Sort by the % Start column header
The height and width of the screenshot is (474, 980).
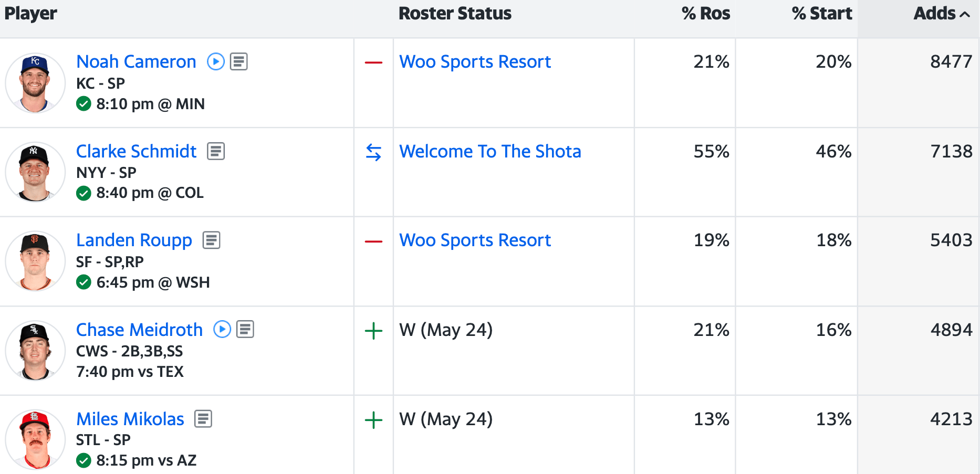click(x=821, y=14)
